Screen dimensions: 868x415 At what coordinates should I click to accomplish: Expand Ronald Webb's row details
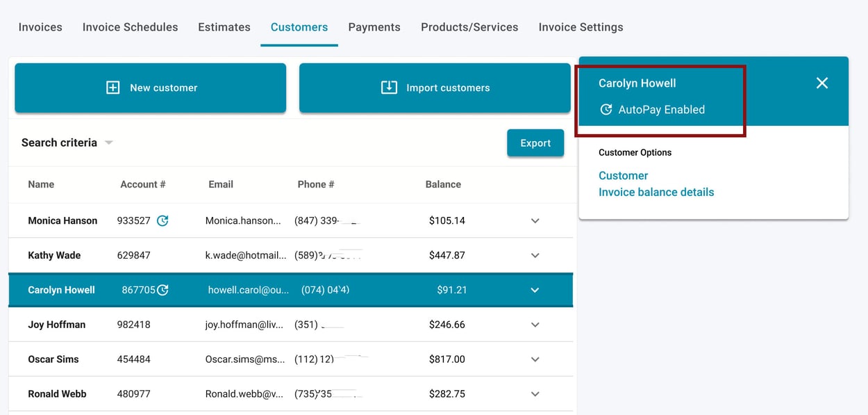point(535,394)
